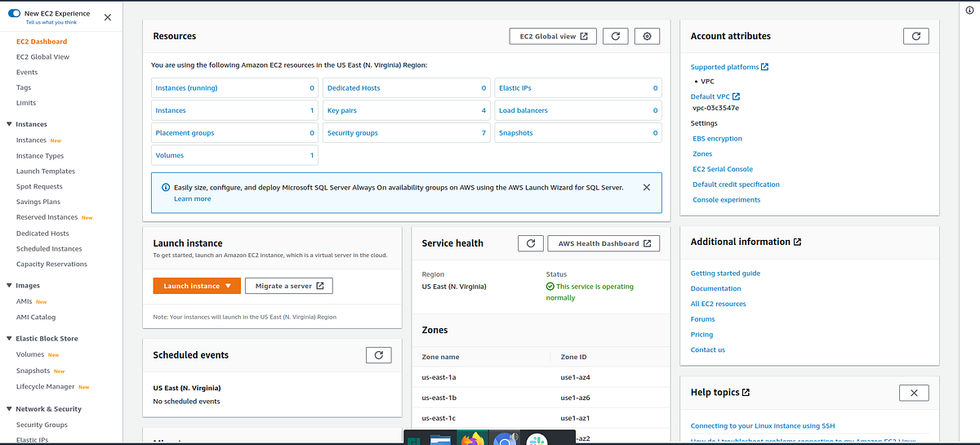Open Resources panel settings gear
980x445 pixels.
[647, 37]
